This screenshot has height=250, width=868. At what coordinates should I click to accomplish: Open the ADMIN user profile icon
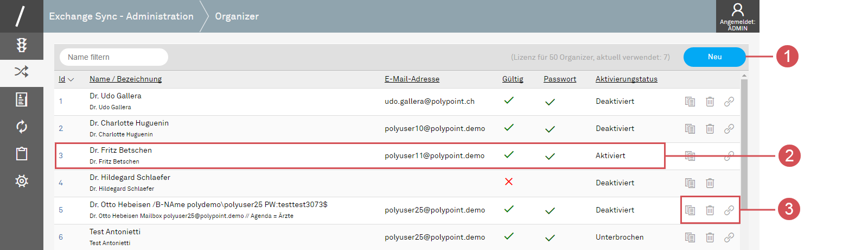click(738, 16)
